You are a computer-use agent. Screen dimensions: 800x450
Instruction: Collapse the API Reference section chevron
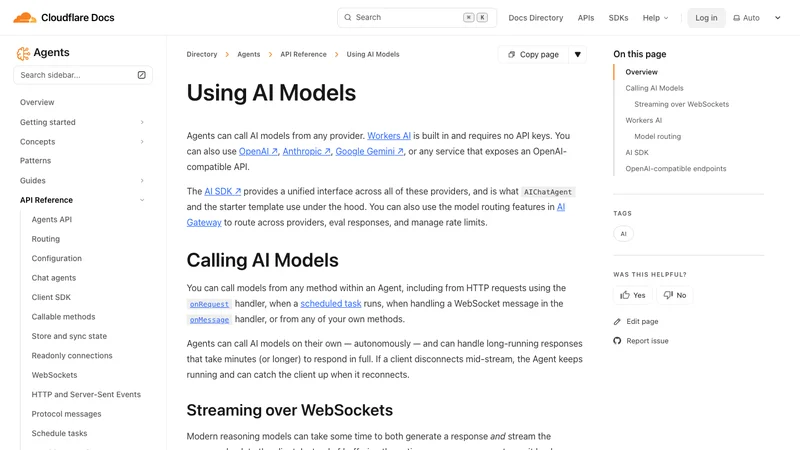coord(142,200)
